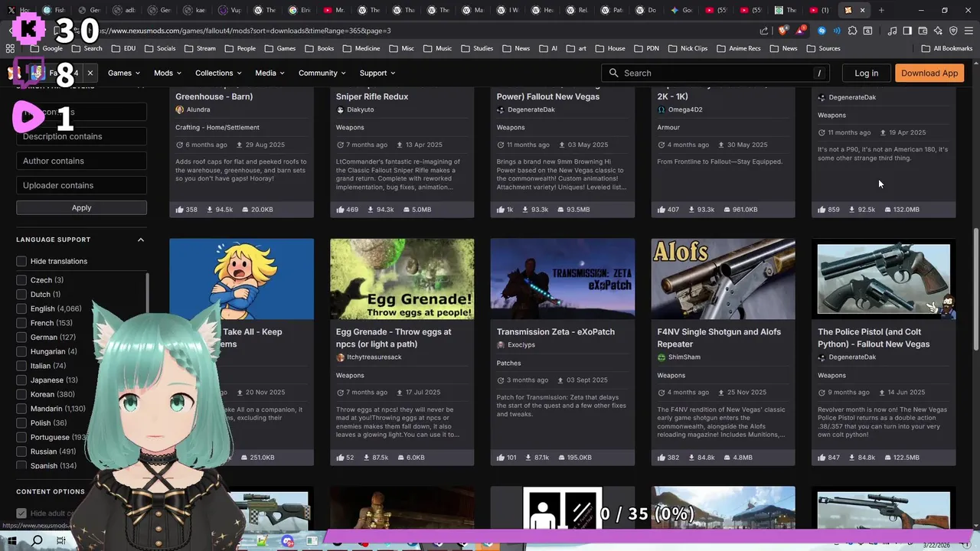Image resolution: width=980 pixels, height=551 pixels.
Task: Check the Polish language checkbox
Action: (21, 423)
